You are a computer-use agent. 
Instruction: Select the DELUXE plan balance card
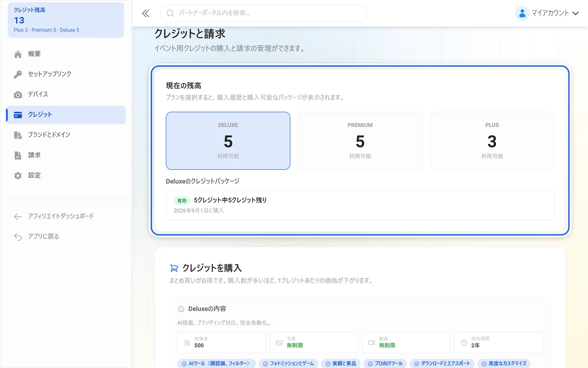(228, 141)
